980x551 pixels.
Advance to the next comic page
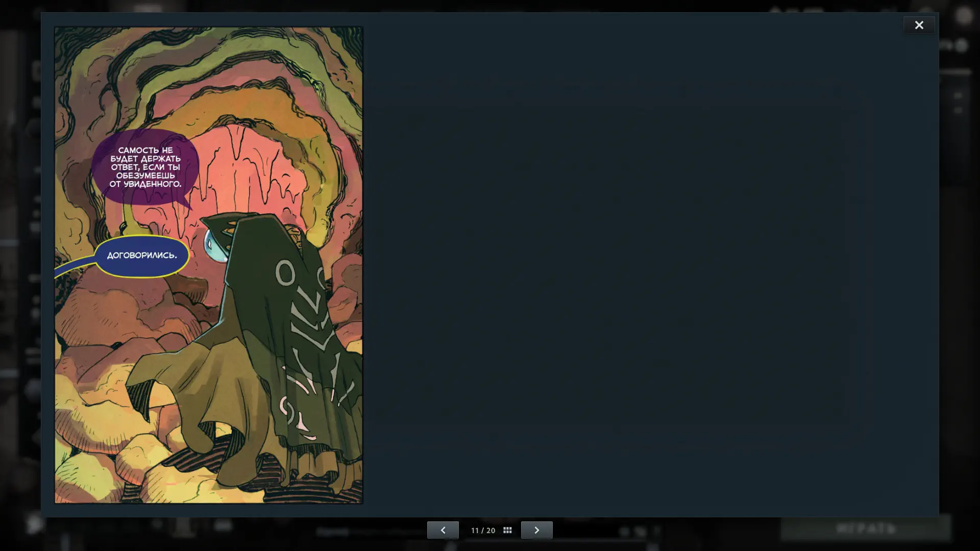coord(536,530)
